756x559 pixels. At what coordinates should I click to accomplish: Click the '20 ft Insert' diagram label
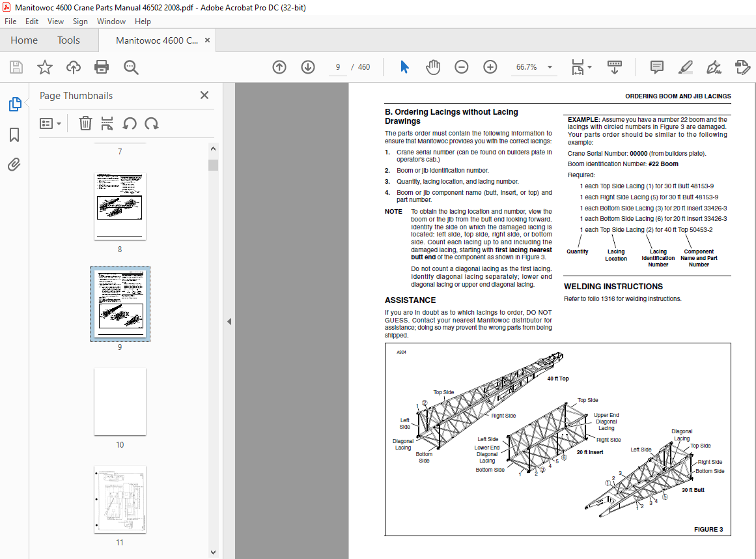point(590,452)
